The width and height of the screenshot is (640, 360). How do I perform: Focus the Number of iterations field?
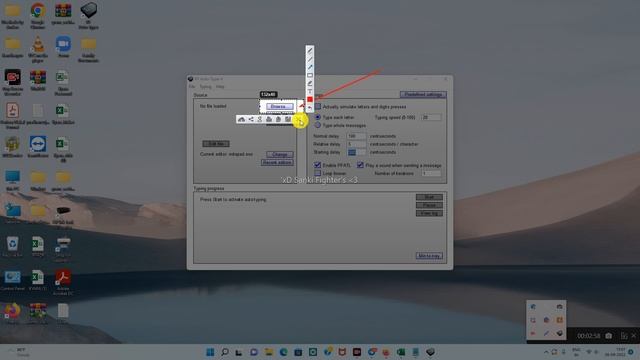431,173
